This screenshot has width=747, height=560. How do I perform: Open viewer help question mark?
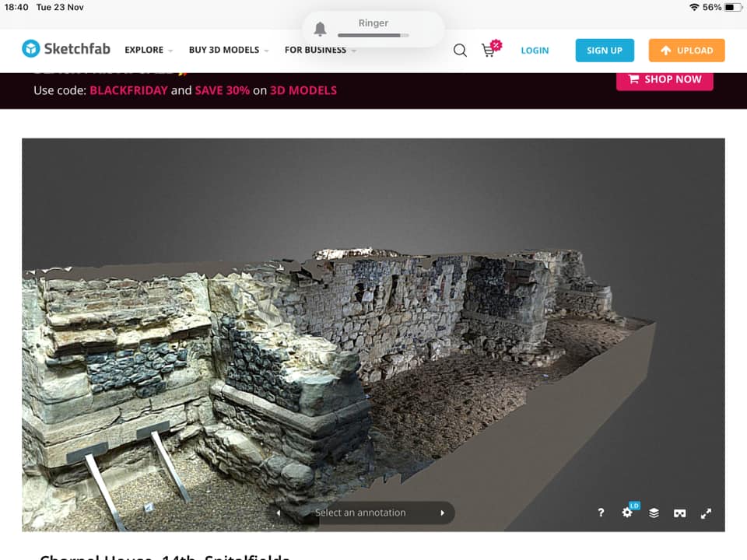point(601,513)
